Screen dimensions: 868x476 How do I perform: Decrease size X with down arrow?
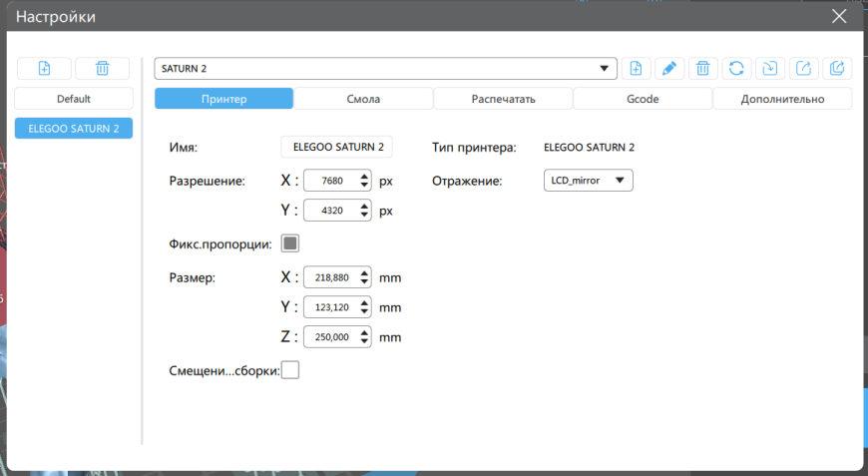tap(364, 282)
